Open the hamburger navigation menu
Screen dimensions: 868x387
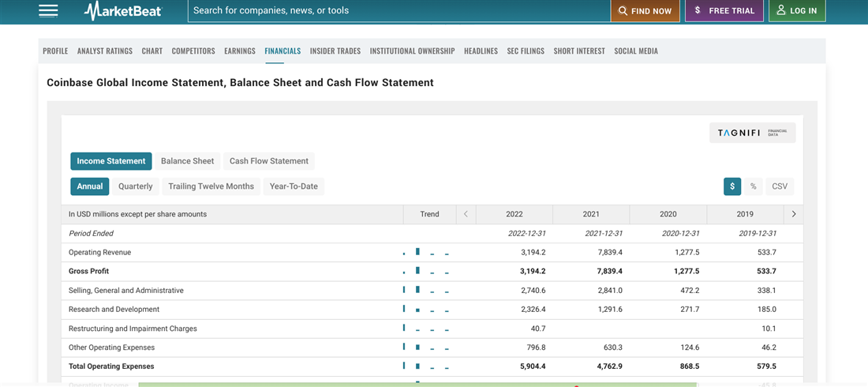(x=48, y=10)
